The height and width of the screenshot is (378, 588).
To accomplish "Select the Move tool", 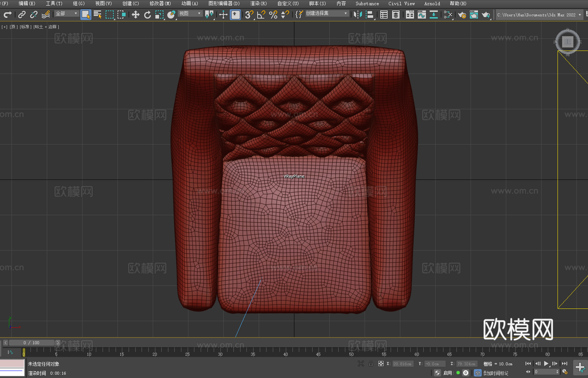I will tap(136, 14).
